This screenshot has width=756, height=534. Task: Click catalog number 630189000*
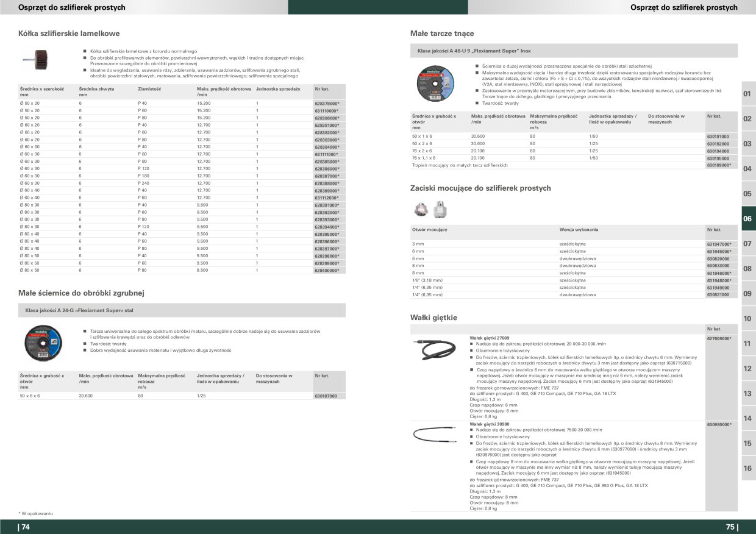719,165
